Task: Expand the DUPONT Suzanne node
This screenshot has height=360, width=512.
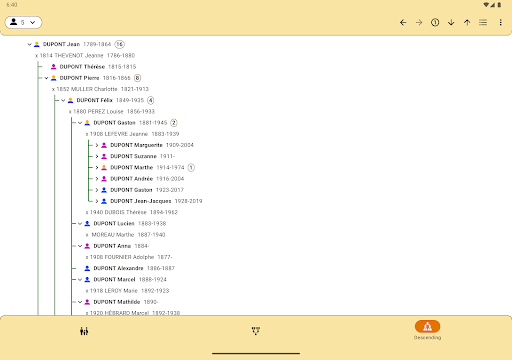Action: click(97, 156)
